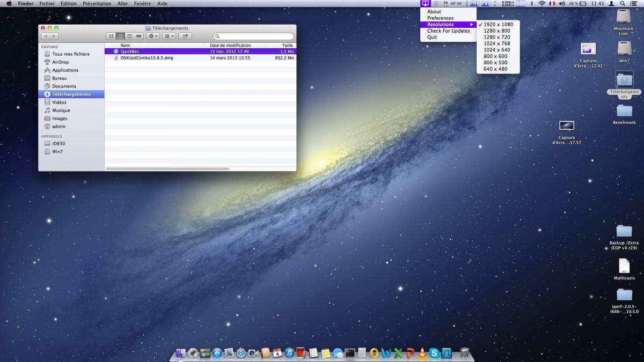Choose the 1024 x 768 resolution
The width and height of the screenshot is (644, 362).
pyautogui.click(x=496, y=43)
